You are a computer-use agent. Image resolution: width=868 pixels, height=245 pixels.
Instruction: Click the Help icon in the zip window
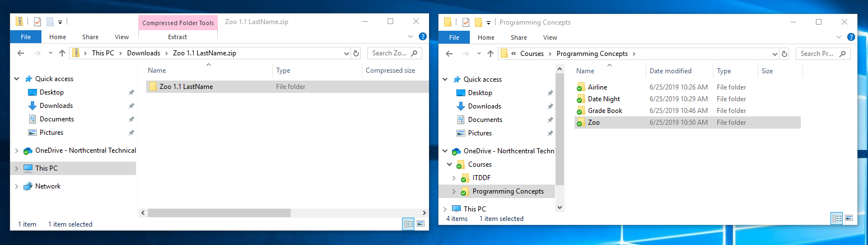click(x=423, y=37)
